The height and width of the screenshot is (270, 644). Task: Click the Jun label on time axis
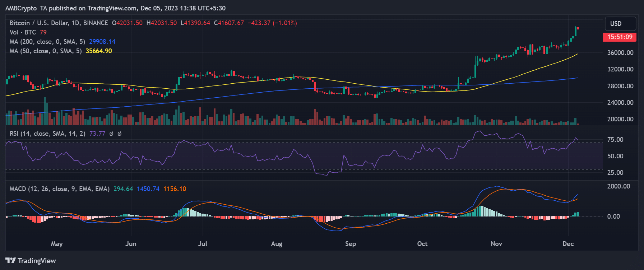[131, 244]
